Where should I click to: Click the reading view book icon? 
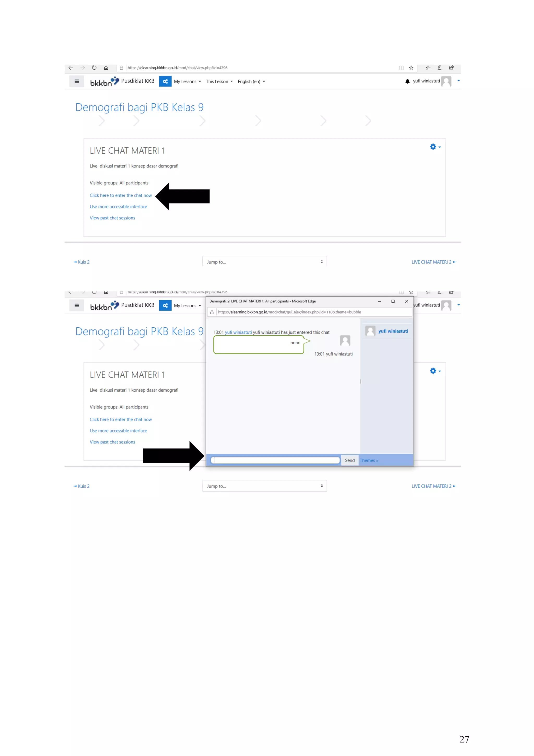tap(401, 68)
